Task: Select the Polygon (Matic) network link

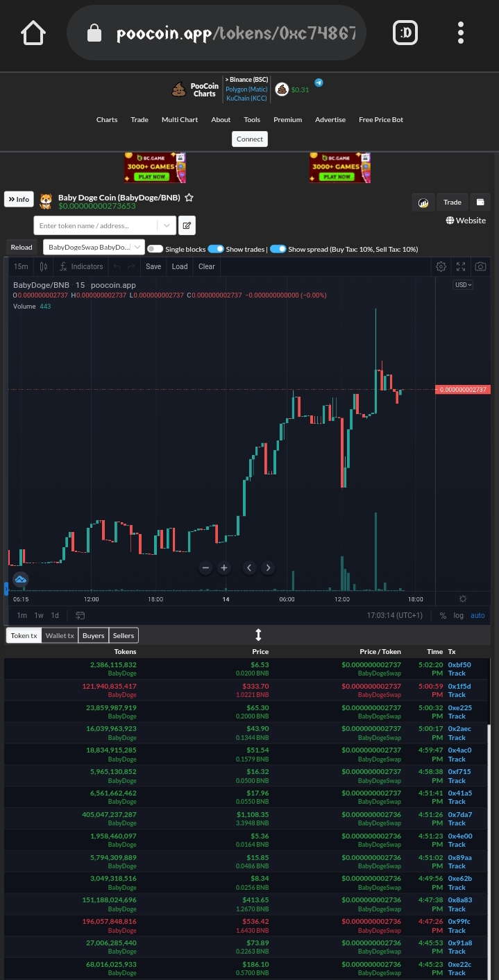Action: point(246,89)
